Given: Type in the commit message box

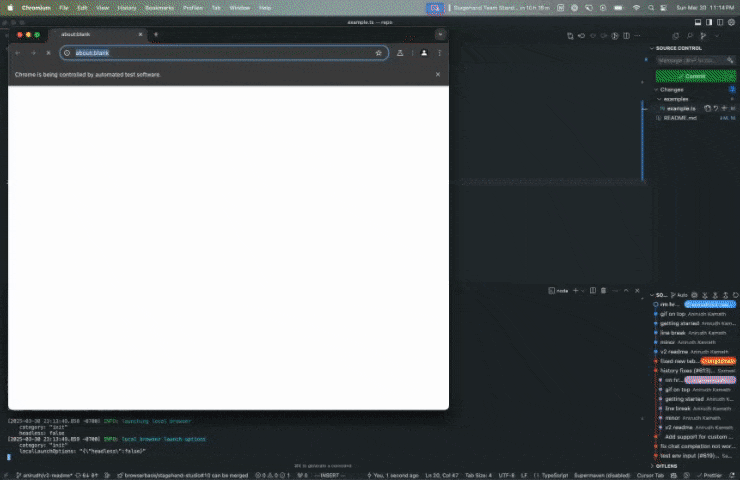Looking at the screenshot, I should (x=688, y=61).
